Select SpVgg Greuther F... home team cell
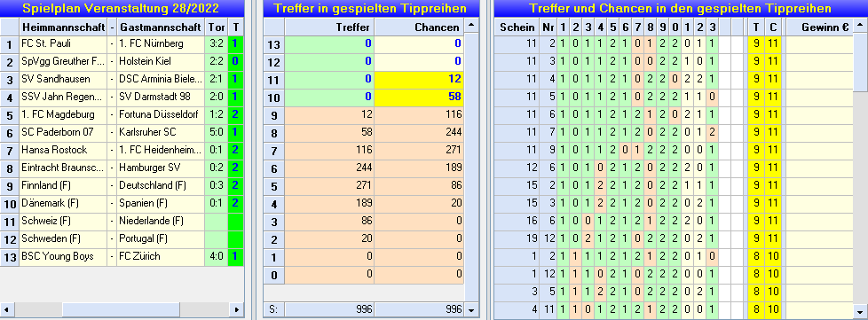Screen dimensions: 868x320 point(63,61)
